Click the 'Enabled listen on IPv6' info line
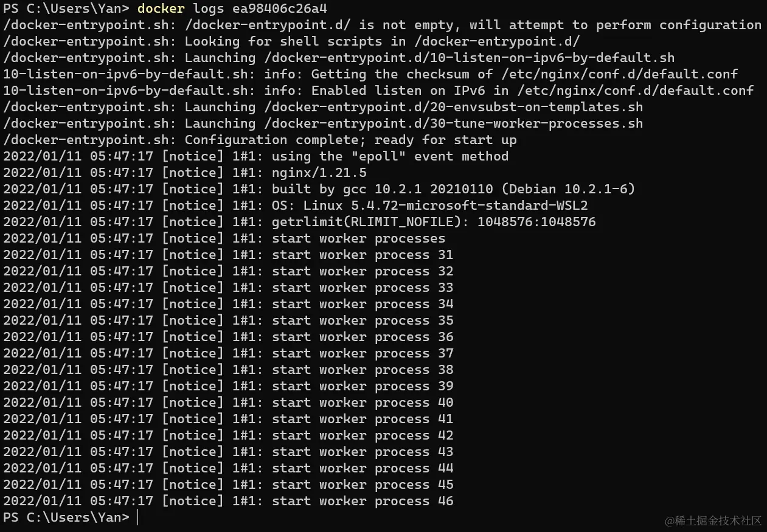 378,91
